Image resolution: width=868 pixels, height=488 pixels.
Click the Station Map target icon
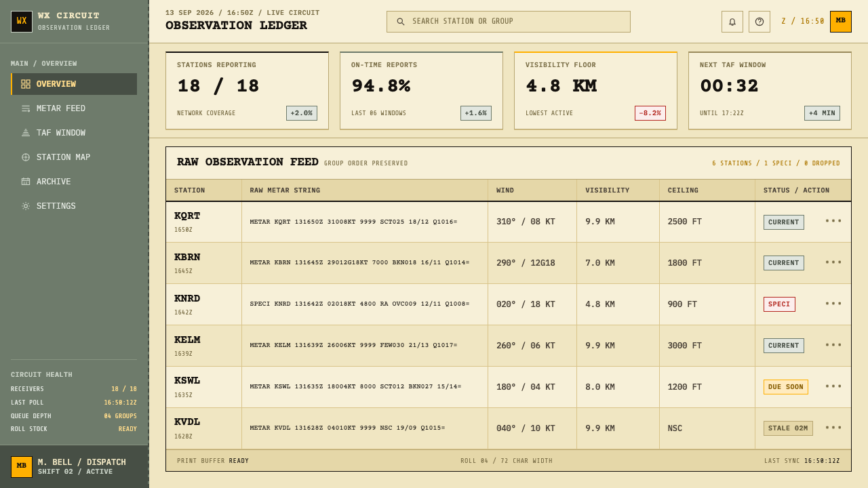tap(26, 157)
